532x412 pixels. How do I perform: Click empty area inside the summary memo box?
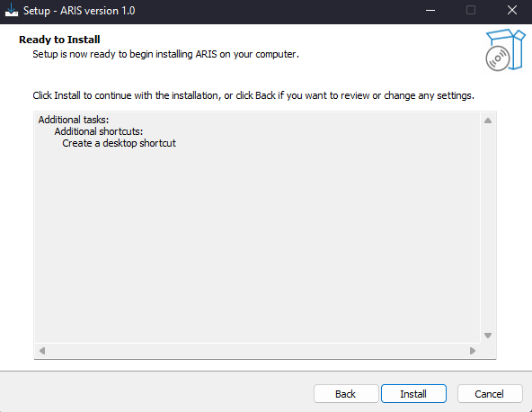(x=258, y=245)
